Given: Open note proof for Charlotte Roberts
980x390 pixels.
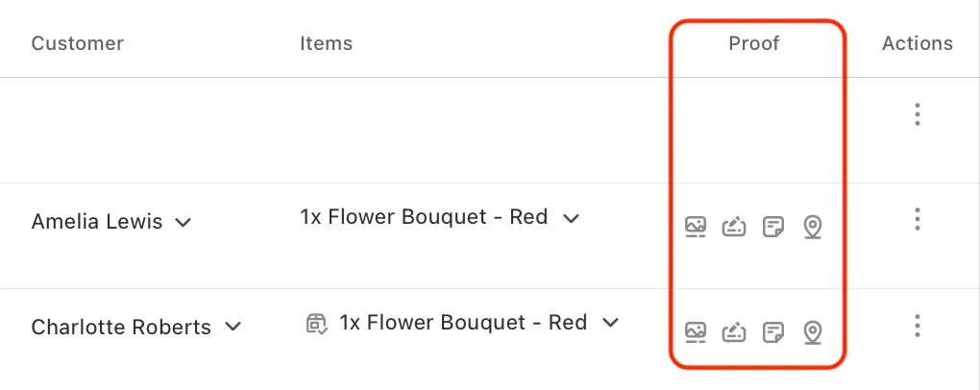Looking at the screenshot, I should (x=773, y=331).
